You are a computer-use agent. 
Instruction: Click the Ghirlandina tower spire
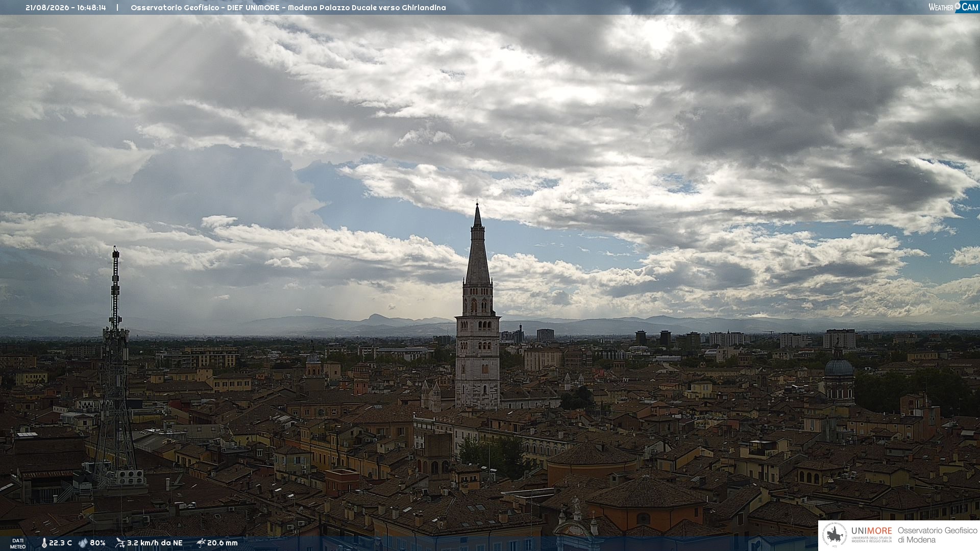click(x=478, y=245)
